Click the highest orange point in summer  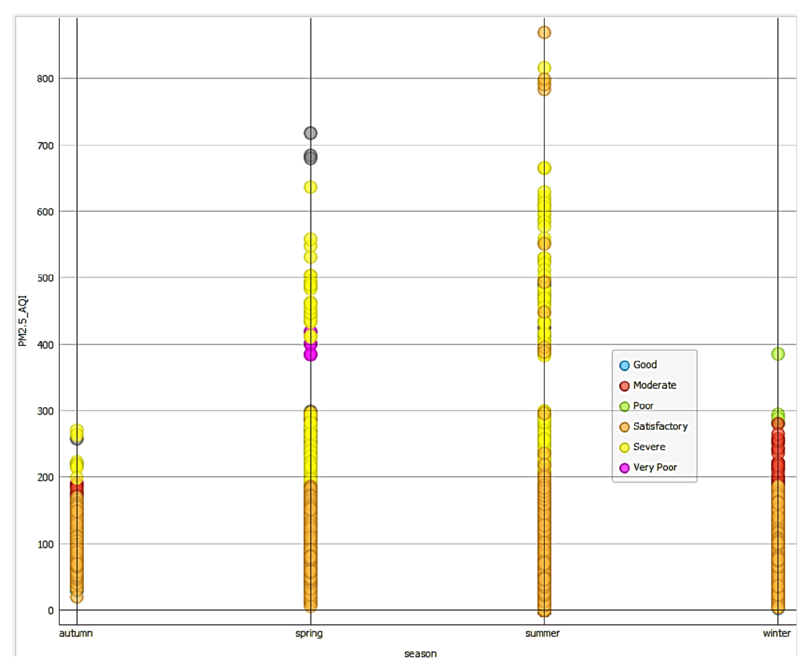click(x=544, y=32)
